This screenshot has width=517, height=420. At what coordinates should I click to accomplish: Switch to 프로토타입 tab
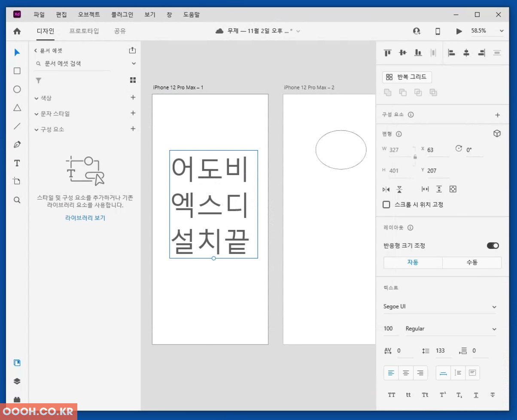tap(84, 31)
